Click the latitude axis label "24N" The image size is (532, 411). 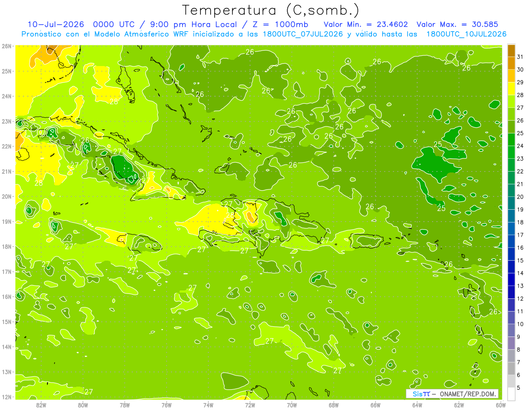point(7,96)
